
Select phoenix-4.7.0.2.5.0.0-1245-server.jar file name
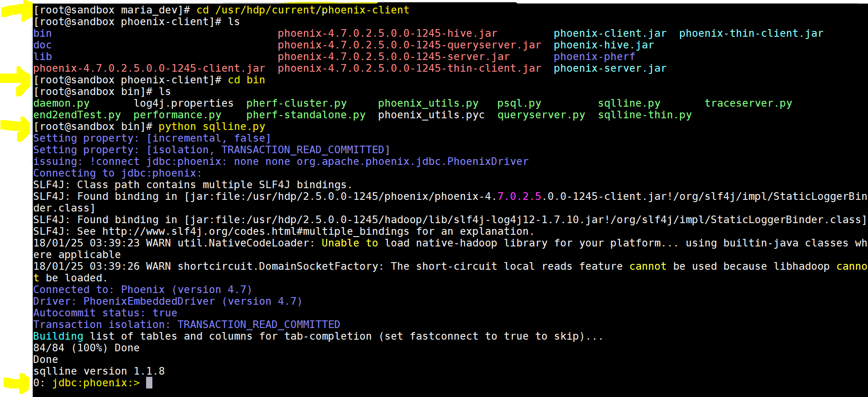(394, 57)
